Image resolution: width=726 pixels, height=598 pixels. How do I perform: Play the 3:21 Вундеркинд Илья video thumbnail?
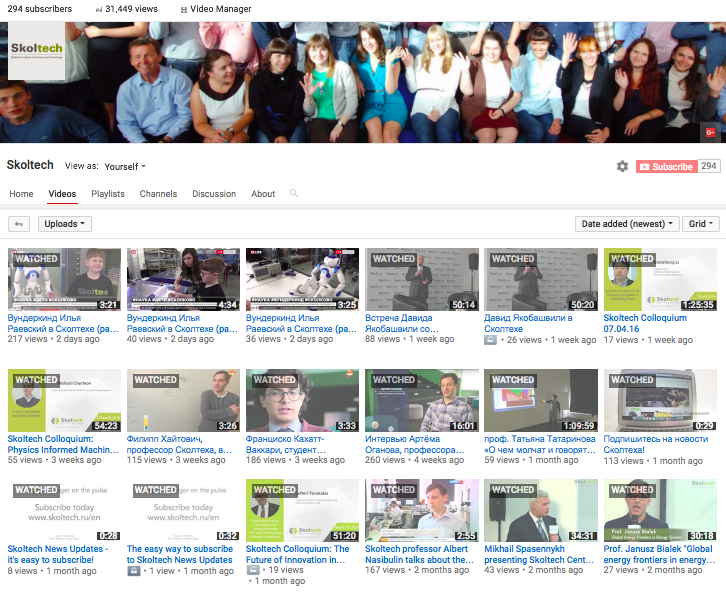pos(64,279)
